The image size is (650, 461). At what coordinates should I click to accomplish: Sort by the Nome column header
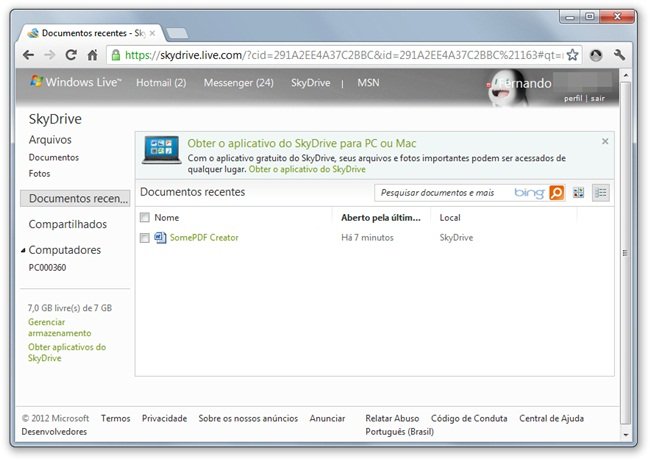(167, 218)
